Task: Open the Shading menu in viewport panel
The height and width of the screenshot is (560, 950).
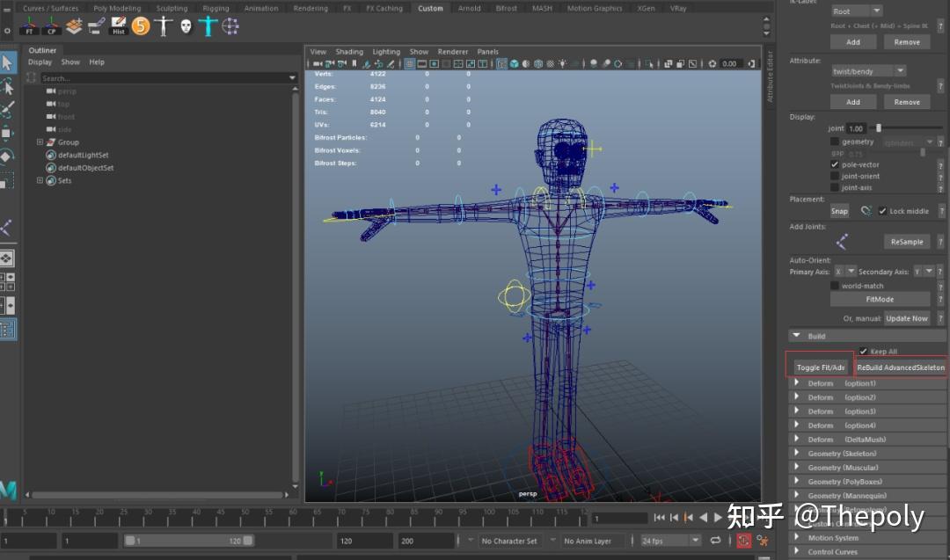Action: click(348, 52)
